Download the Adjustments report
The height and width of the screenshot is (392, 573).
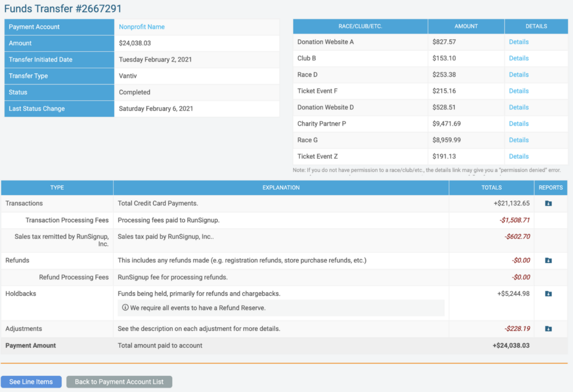[548, 329]
